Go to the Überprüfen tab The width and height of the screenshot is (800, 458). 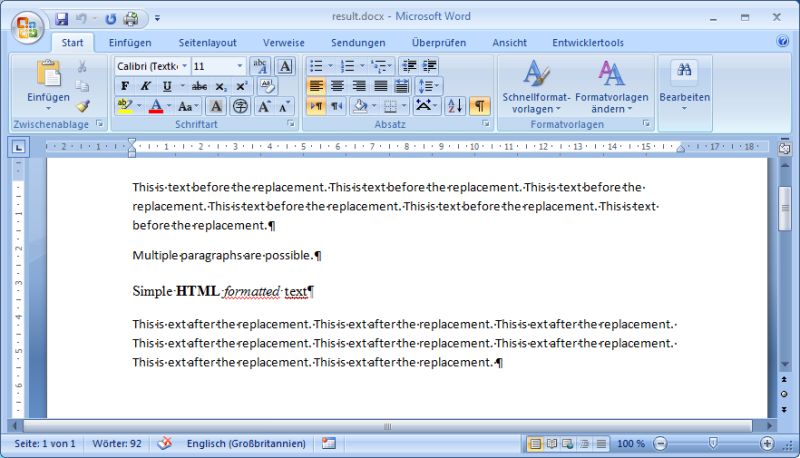point(439,43)
